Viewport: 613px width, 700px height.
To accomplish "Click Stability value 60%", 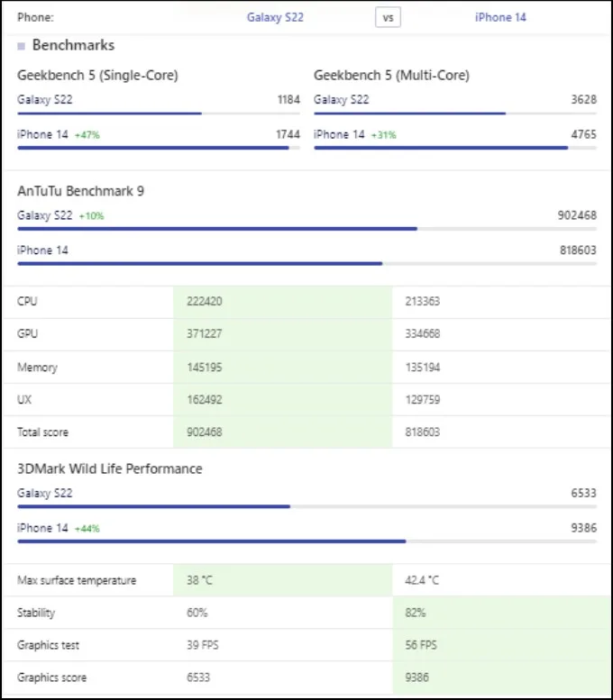I will (197, 613).
